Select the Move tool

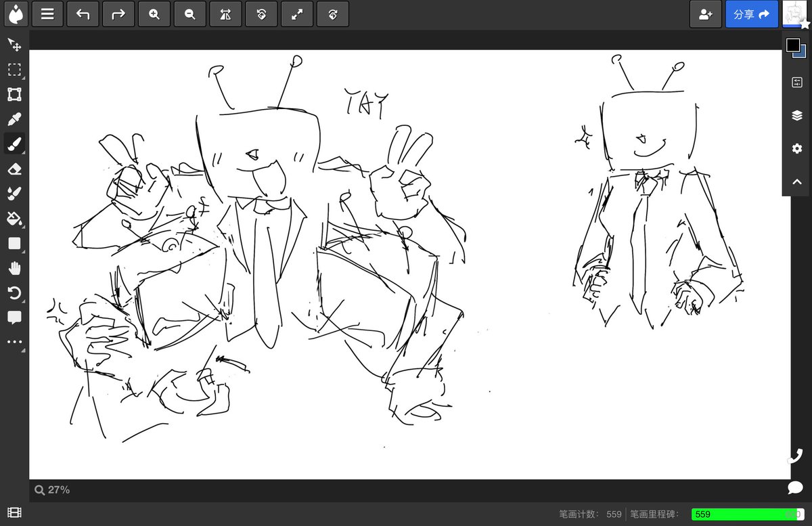(x=14, y=45)
